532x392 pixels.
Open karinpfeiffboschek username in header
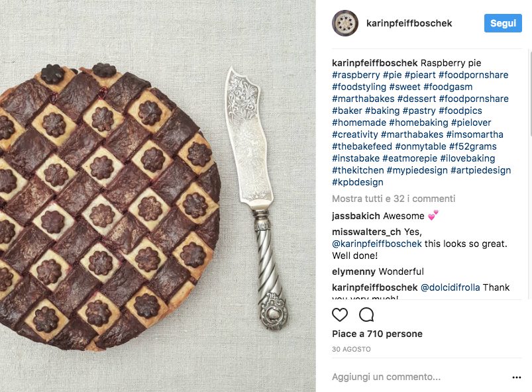coord(409,23)
